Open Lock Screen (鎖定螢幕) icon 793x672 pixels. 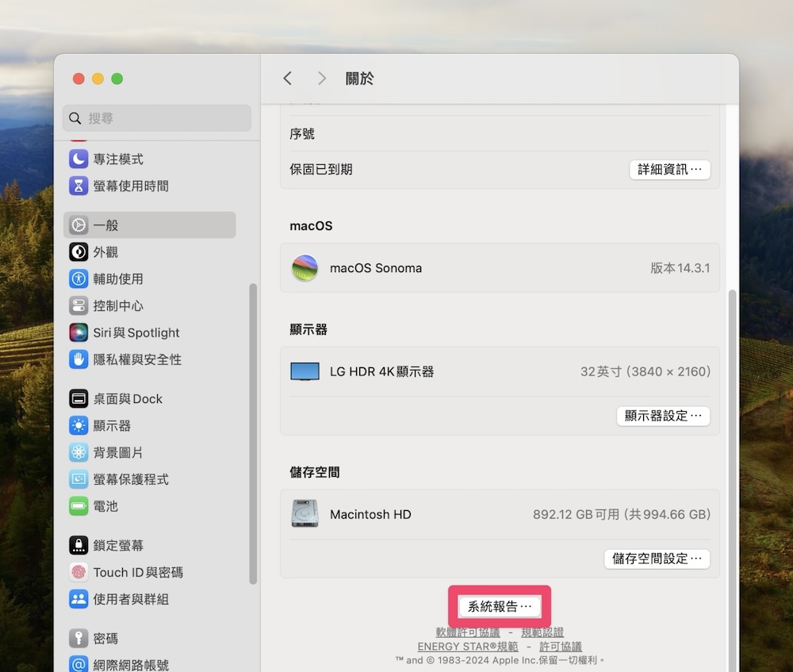pyautogui.click(x=79, y=545)
